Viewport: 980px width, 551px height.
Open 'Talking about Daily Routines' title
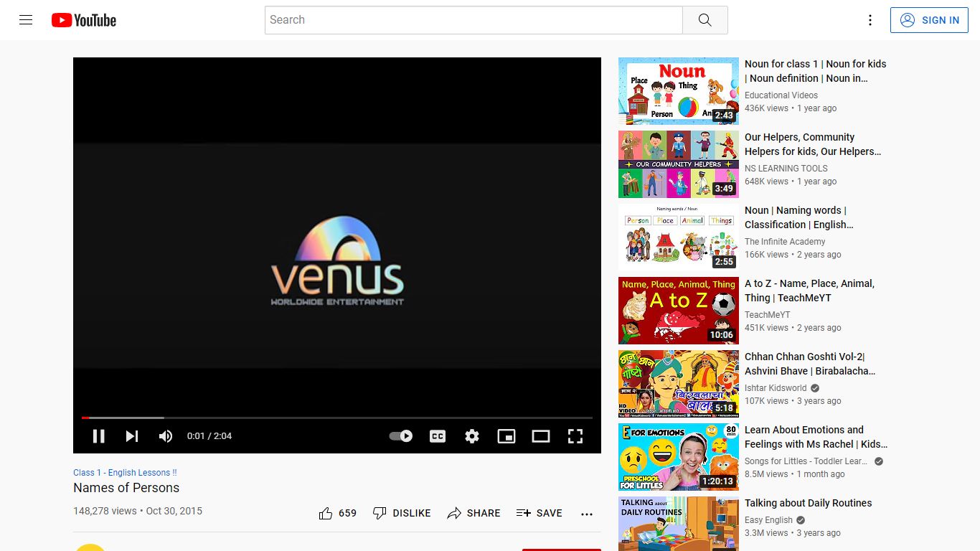(x=809, y=503)
